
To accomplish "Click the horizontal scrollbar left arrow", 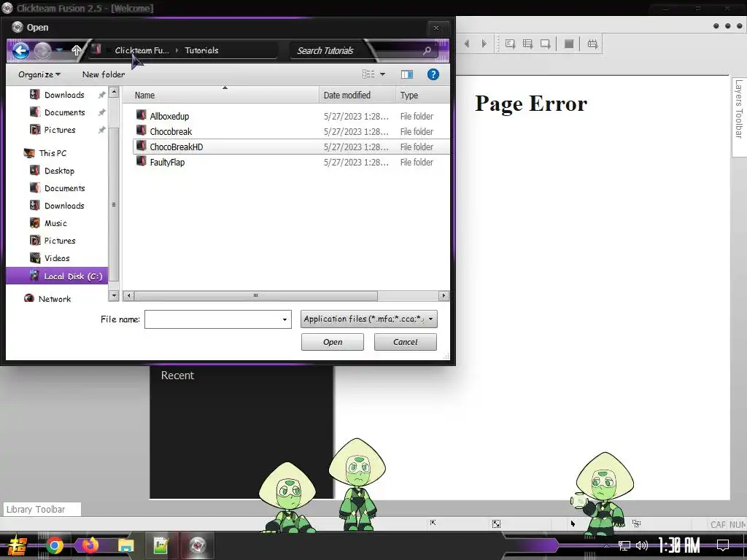I will (x=128, y=296).
